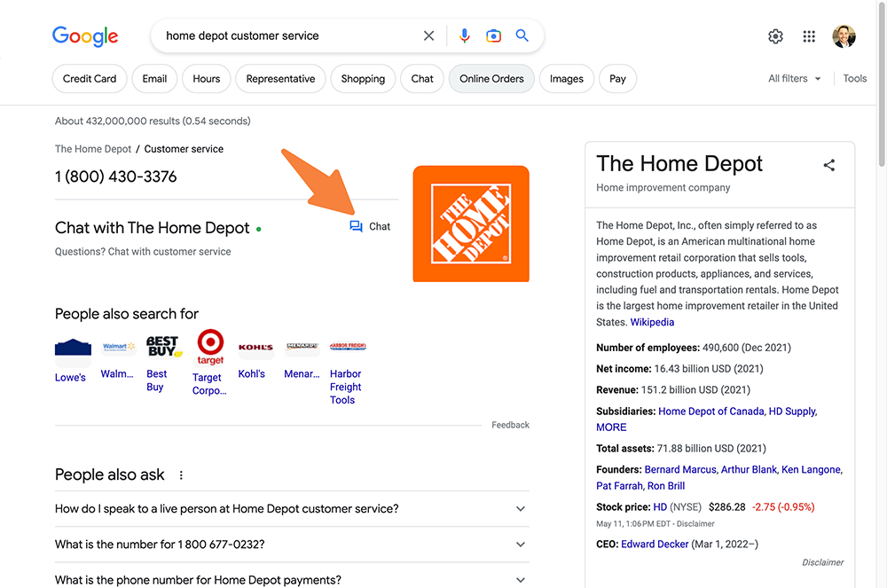Select the Best Buy logo icon
The height and width of the screenshot is (588, 887).
164,346
